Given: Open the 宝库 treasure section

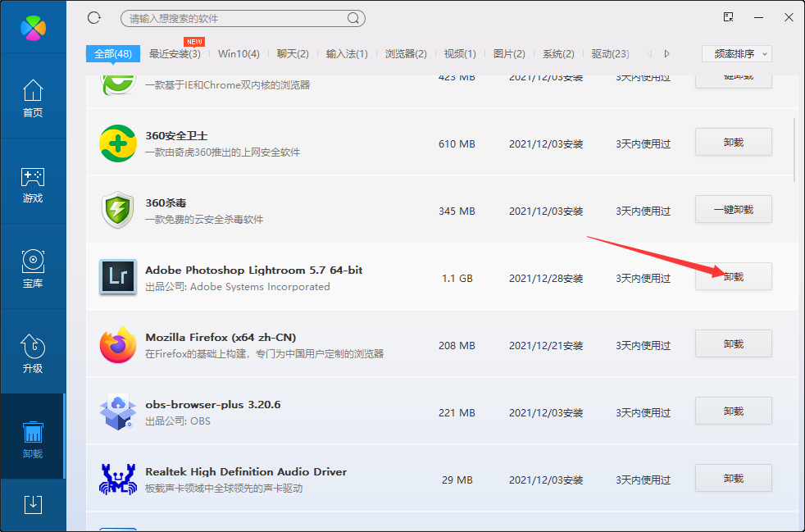Looking at the screenshot, I should coord(33,269).
